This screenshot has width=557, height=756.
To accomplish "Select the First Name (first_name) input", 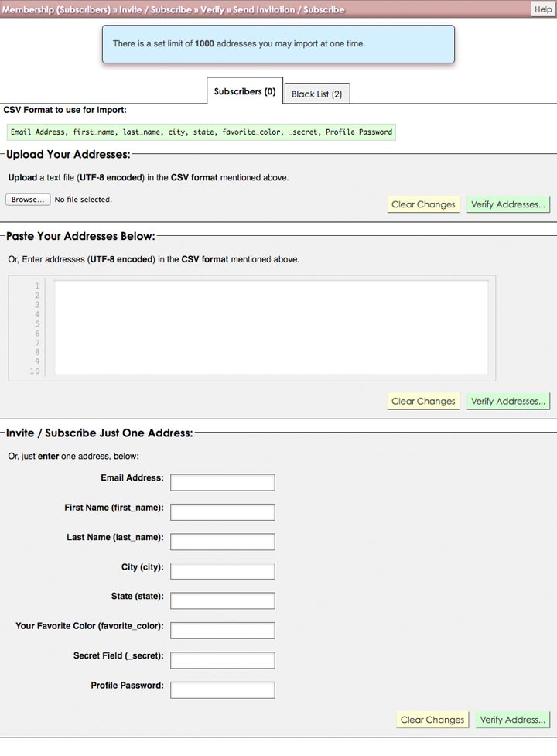I will pos(222,512).
